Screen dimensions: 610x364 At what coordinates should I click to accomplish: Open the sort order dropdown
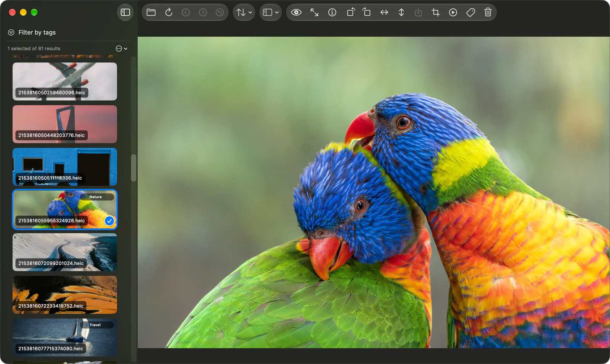pos(244,13)
